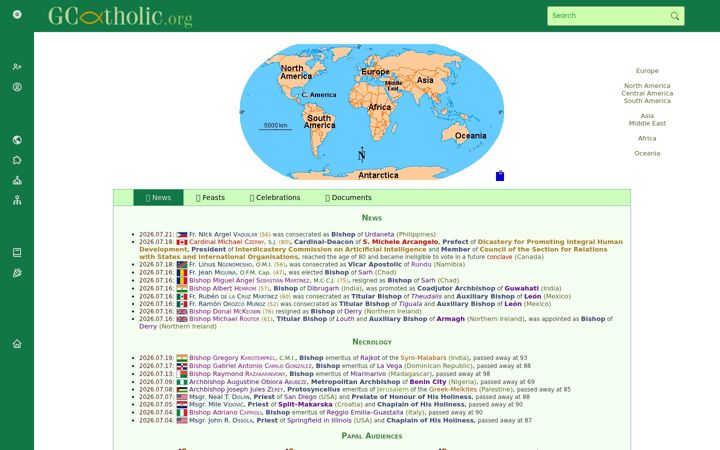
Task: Click the celebration party icon in sidebar
Action: point(17,273)
